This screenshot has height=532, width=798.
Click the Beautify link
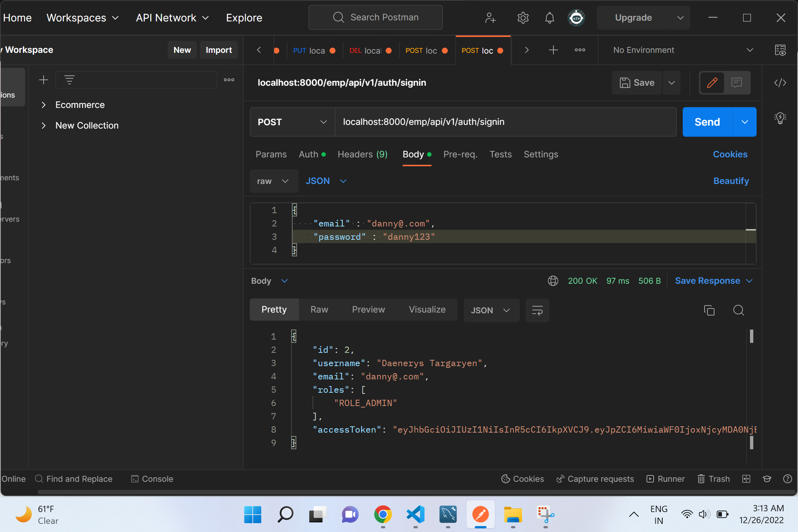[x=731, y=181]
